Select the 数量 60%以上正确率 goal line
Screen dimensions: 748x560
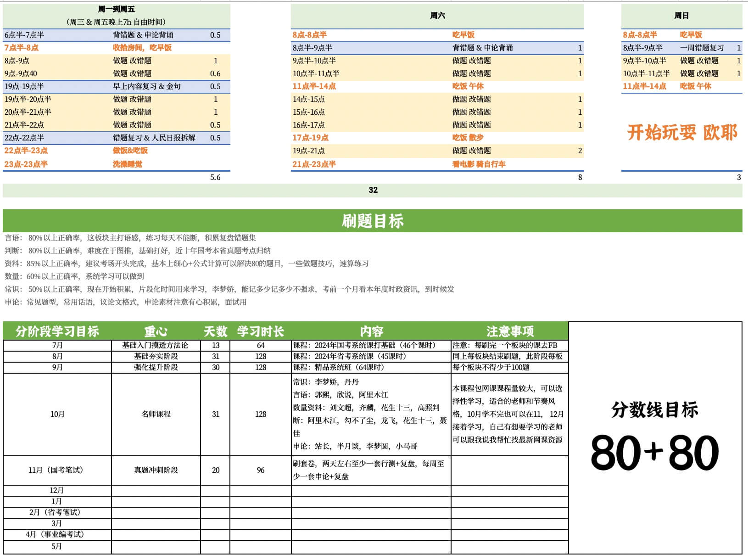click(x=74, y=276)
